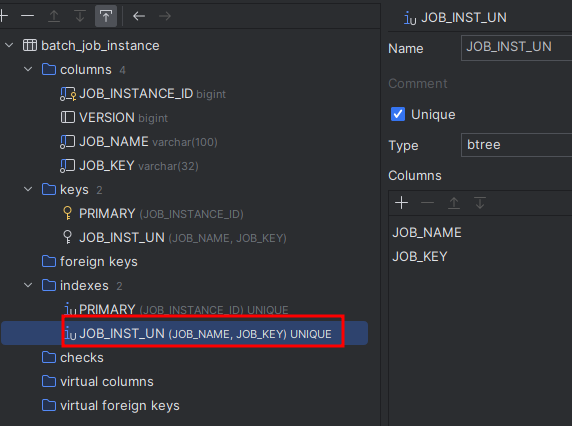Click the JOB_NAME column icon
Viewport: 572px width, 426px height.
point(68,142)
